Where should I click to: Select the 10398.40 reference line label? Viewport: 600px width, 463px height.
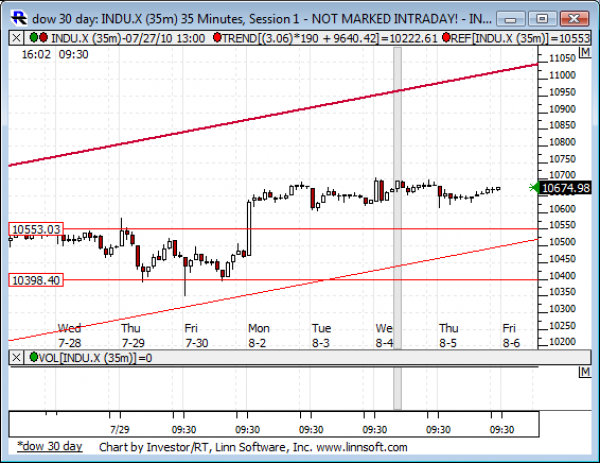click(36, 280)
